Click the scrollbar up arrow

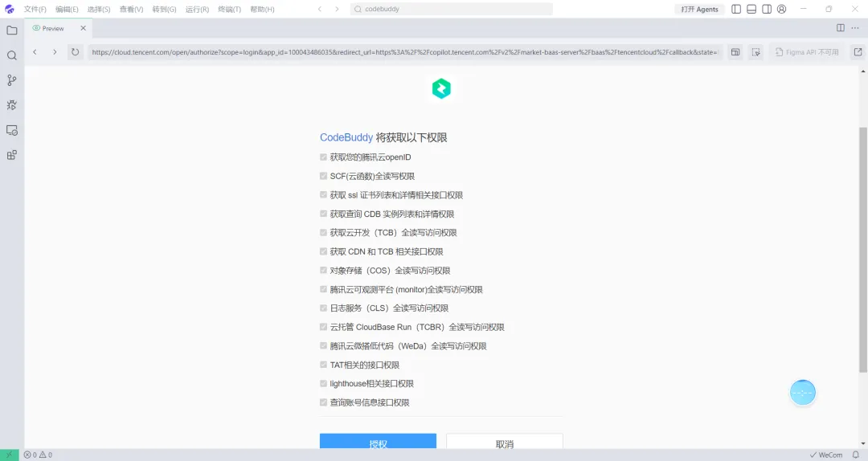click(863, 71)
